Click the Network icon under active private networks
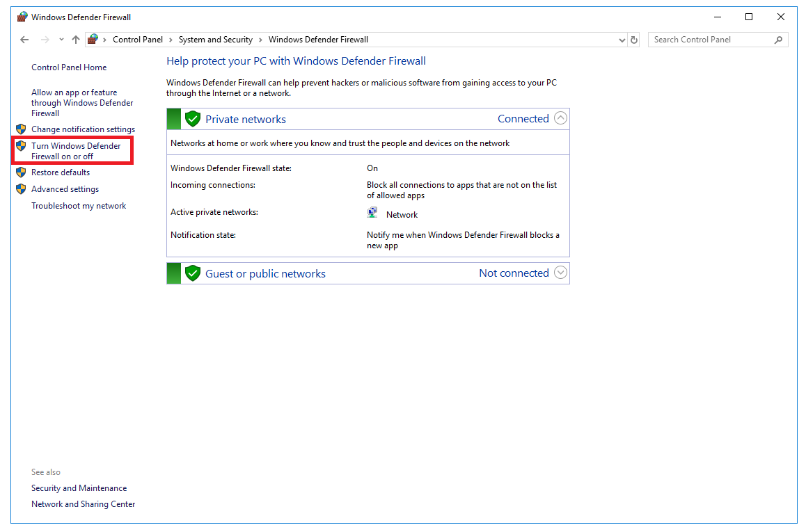 pyautogui.click(x=372, y=213)
